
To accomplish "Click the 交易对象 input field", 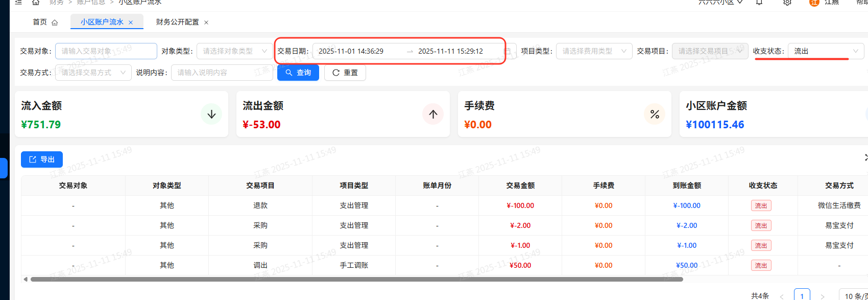I will point(106,51).
